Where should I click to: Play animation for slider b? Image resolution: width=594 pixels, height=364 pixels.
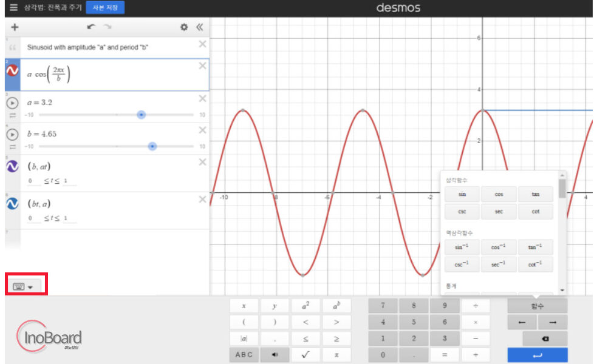13,135
